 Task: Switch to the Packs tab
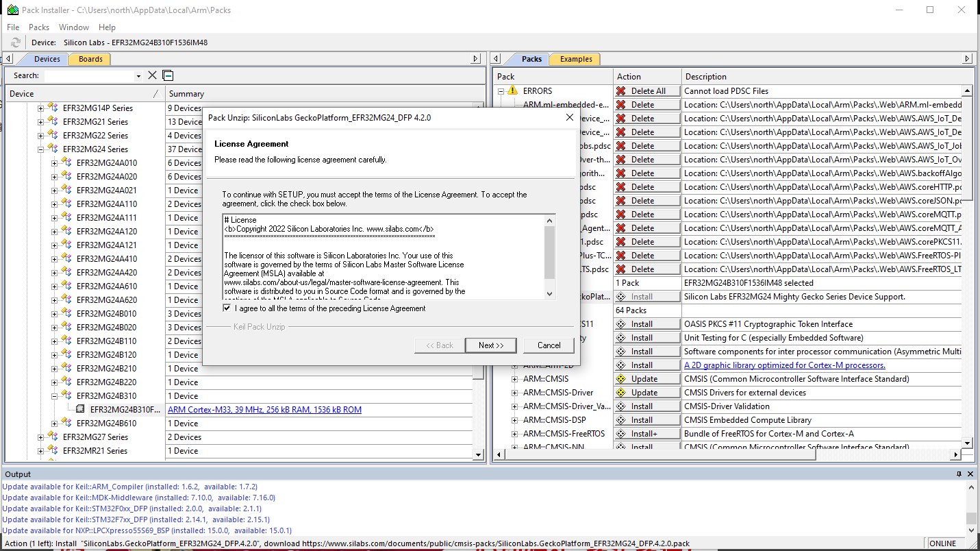(531, 59)
